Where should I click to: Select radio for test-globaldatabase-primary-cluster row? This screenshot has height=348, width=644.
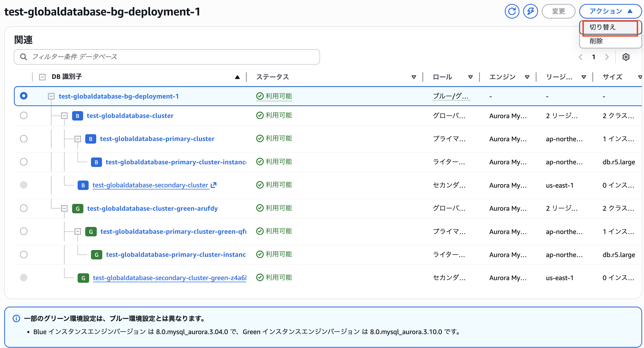(24, 139)
